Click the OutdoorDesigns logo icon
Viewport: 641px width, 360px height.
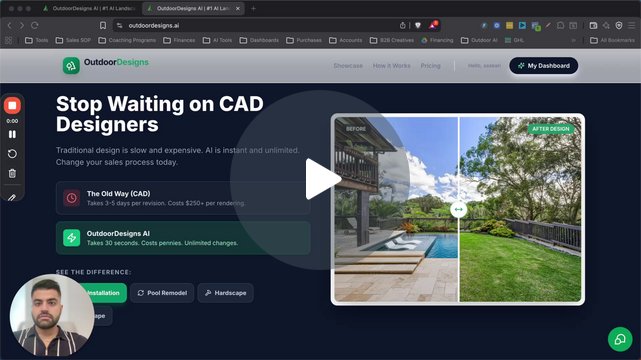[x=71, y=65]
